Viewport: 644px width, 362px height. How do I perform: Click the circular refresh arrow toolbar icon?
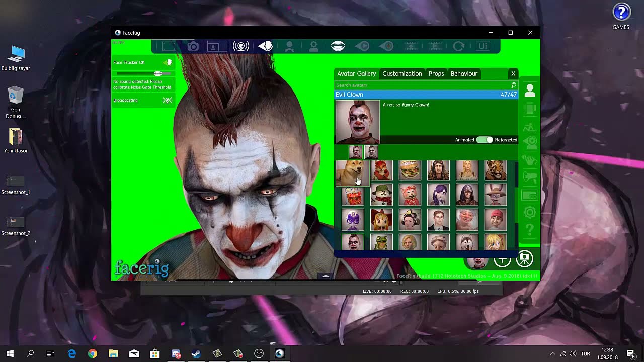458,46
